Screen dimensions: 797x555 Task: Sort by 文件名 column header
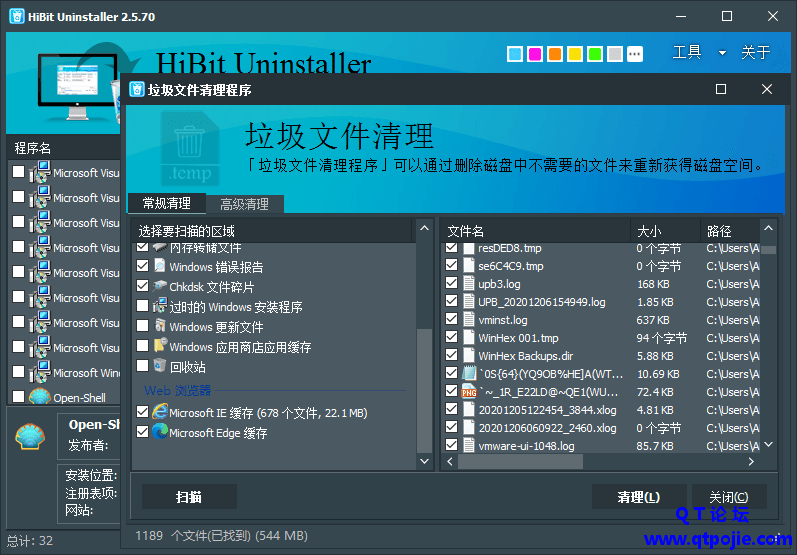(536, 231)
